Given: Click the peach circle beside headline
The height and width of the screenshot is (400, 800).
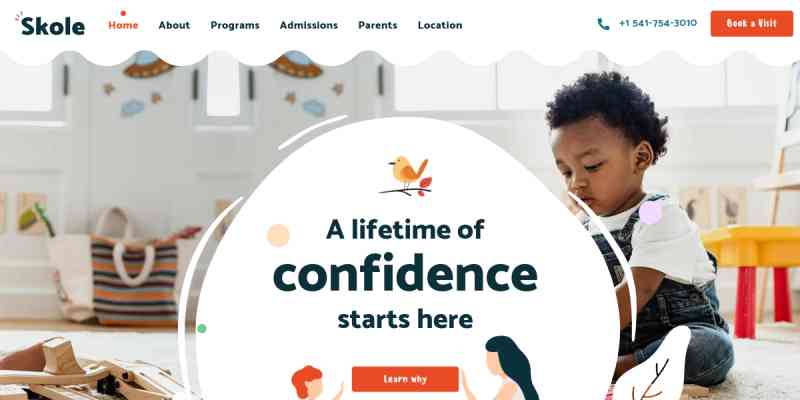Looking at the screenshot, I should [x=278, y=235].
